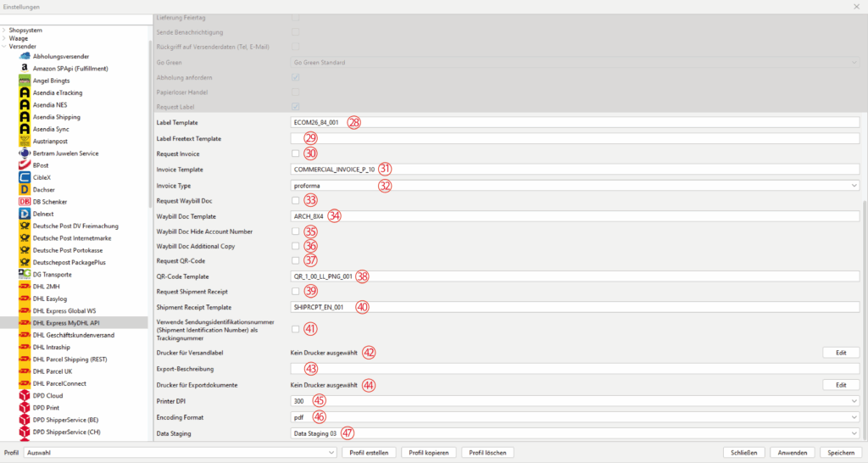Viewport: 868px width, 463px height.
Task: Click the Asendia Sync icon
Action: point(25,129)
